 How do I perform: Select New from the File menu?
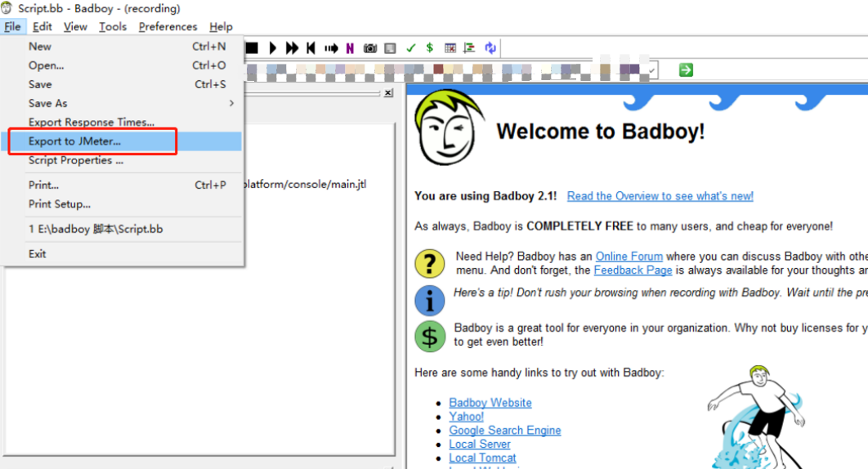[122, 47]
